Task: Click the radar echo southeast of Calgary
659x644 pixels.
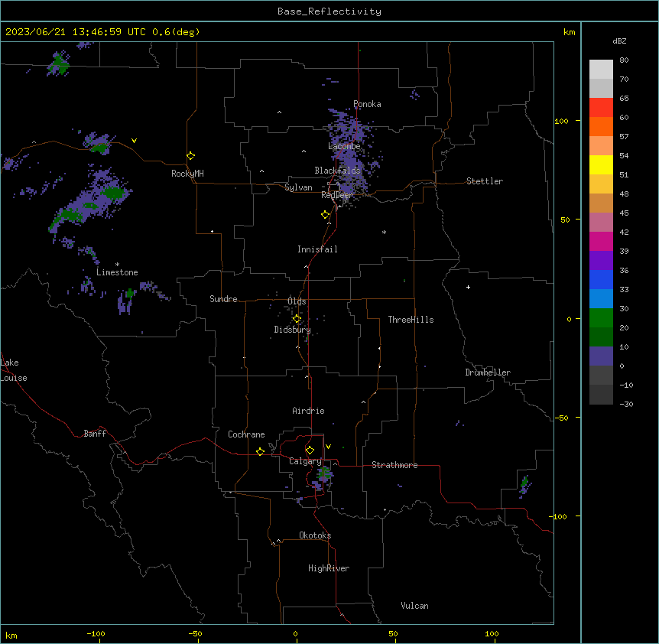Action: (x=323, y=478)
